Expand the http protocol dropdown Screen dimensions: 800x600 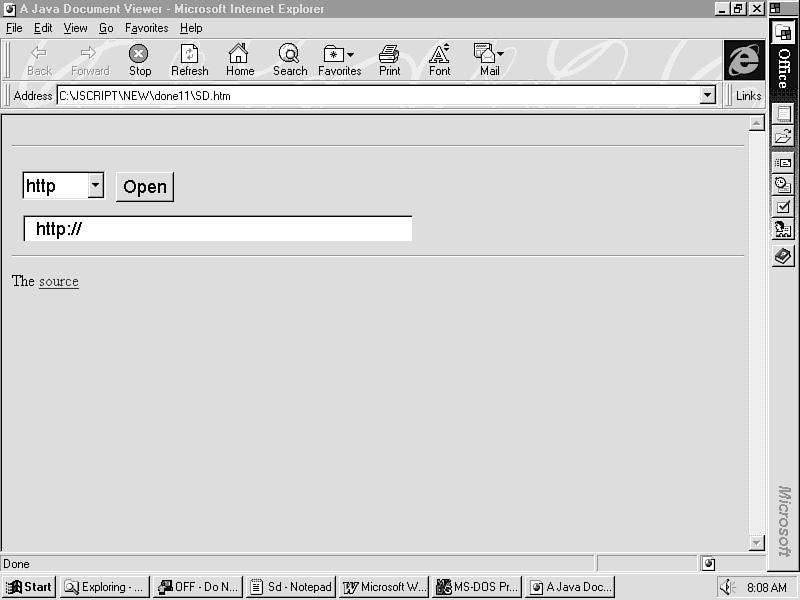[95, 185]
